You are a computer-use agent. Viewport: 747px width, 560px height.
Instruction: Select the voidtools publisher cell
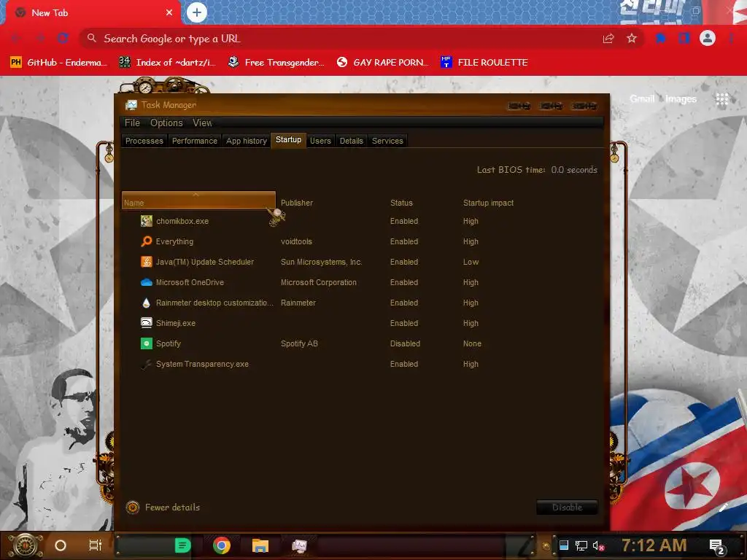click(296, 241)
